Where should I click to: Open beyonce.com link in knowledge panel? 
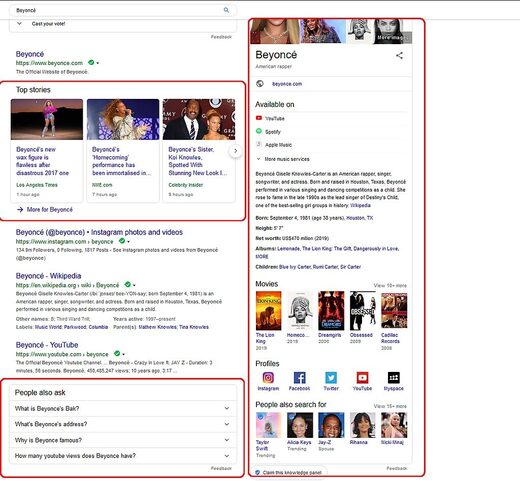click(287, 84)
